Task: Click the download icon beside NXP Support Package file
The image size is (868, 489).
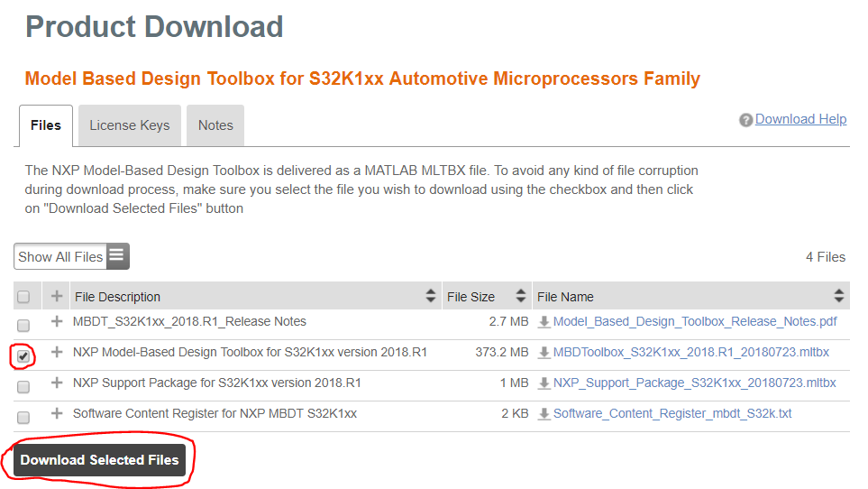Action: [544, 383]
